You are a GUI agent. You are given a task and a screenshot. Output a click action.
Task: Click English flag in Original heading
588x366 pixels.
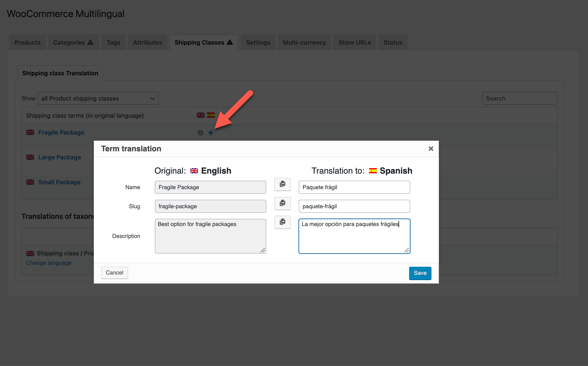pos(194,171)
